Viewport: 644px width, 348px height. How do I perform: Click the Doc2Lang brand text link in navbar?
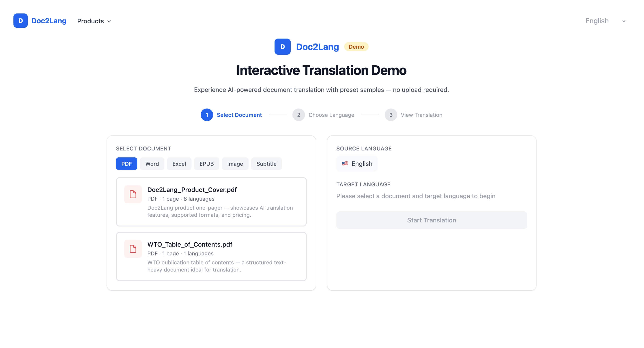click(49, 21)
